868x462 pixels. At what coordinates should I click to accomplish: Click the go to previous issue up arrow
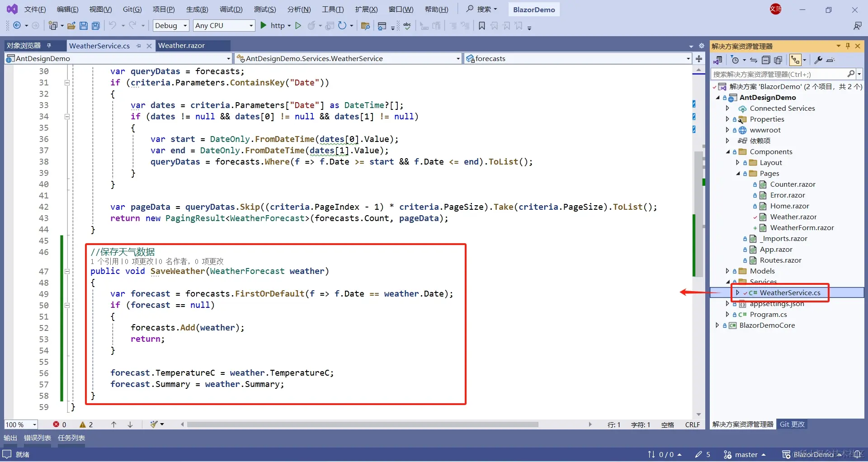coord(113,424)
